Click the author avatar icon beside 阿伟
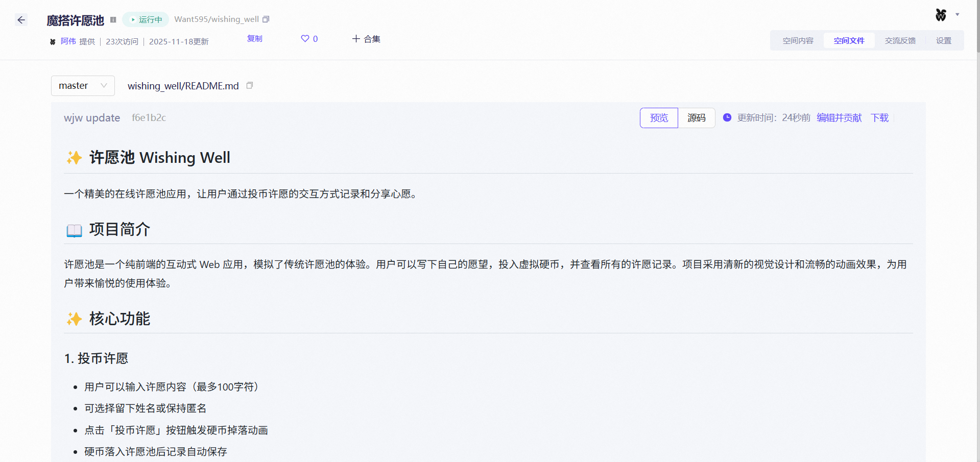Screen dimensions: 980x462 click(x=53, y=42)
